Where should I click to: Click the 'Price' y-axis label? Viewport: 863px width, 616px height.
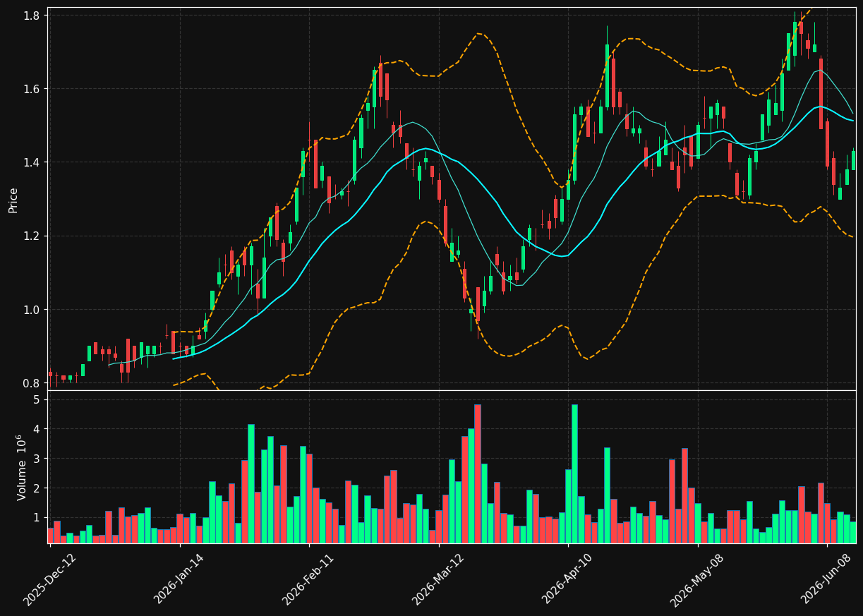[x=13, y=200]
